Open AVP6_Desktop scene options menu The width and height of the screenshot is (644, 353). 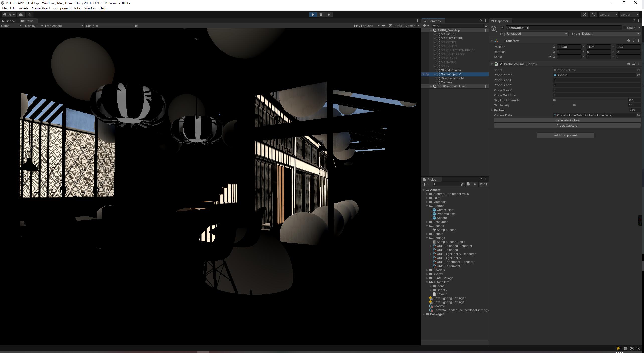coord(485,30)
